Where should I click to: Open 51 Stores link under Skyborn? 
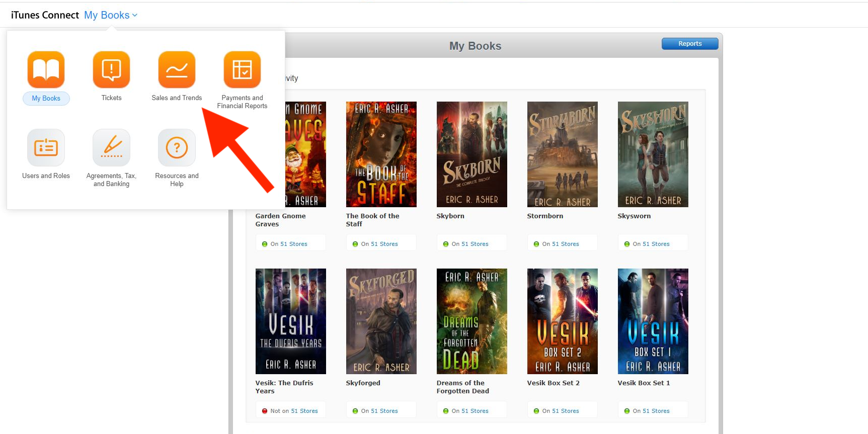coord(475,244)
